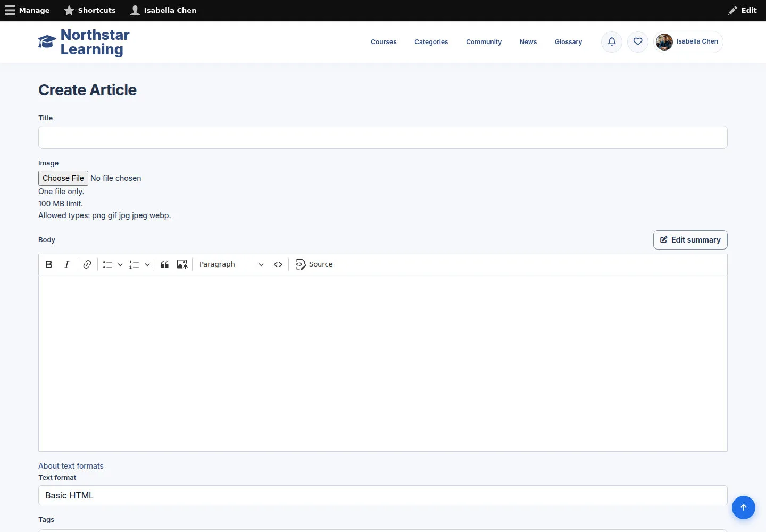Insert a block quote

click(x=164, y=264)
